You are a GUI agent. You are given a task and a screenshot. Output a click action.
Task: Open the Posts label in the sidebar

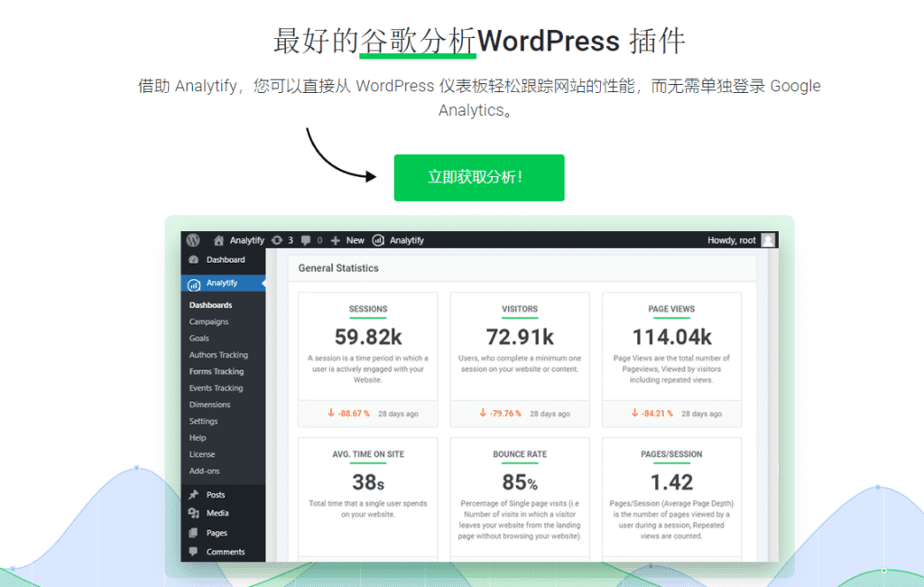(216, 494)
